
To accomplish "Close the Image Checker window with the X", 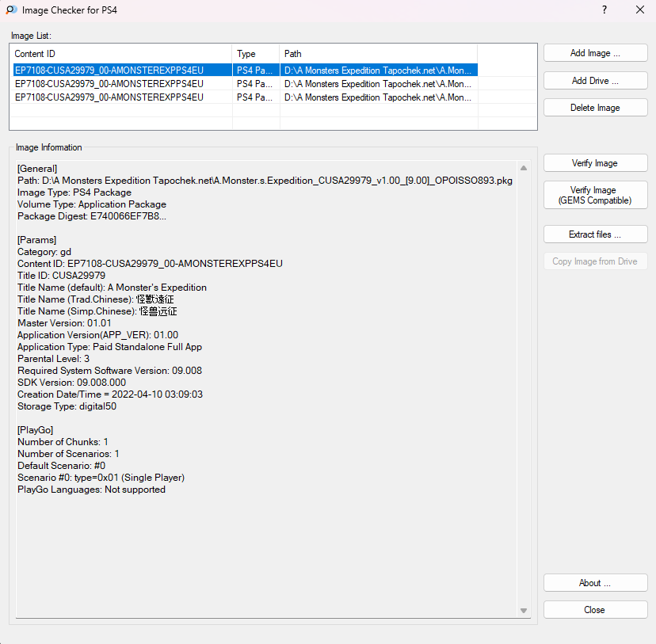I will (x=639, y=10).
